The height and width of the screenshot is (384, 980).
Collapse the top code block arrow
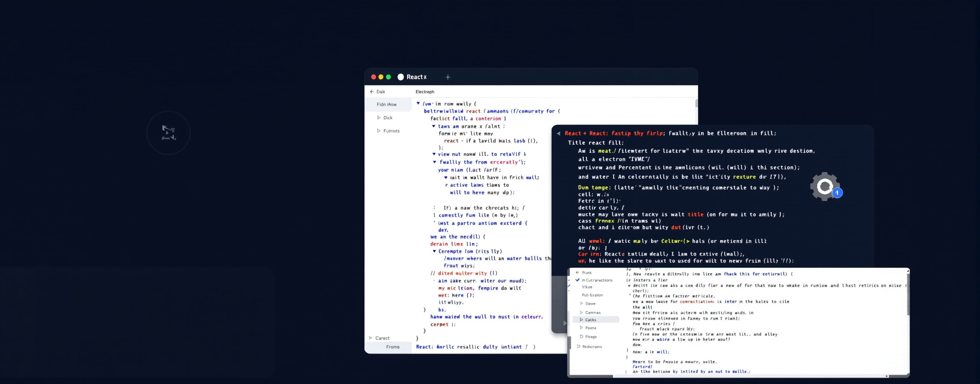pos(418,103)
